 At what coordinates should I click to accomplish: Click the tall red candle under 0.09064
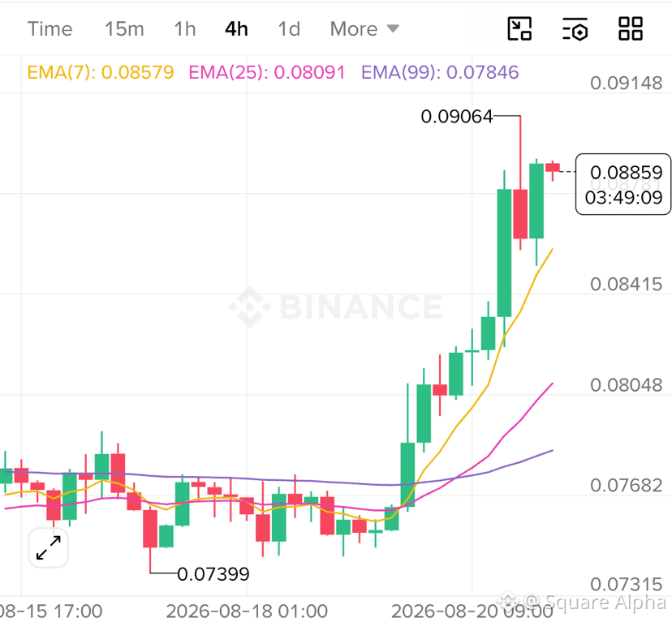point(520,214)
